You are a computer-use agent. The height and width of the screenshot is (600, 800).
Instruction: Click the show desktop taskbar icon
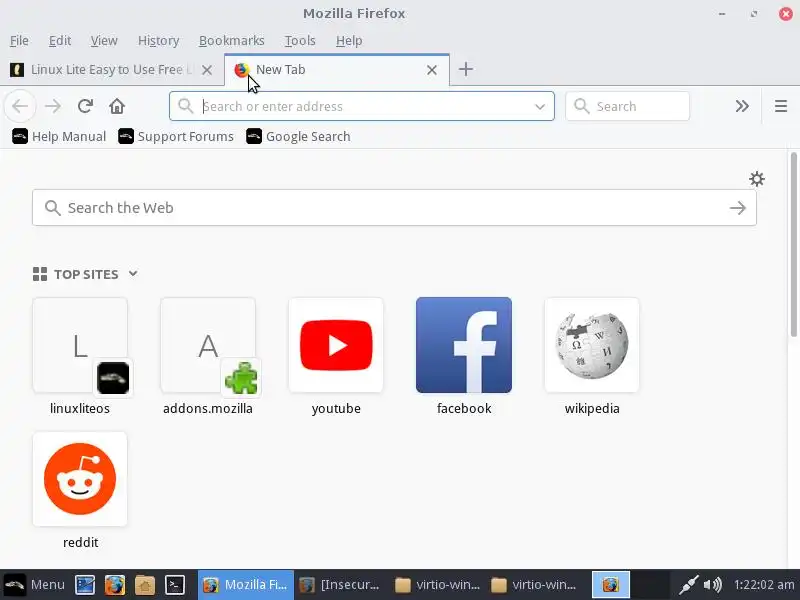(x=85, y=585)
